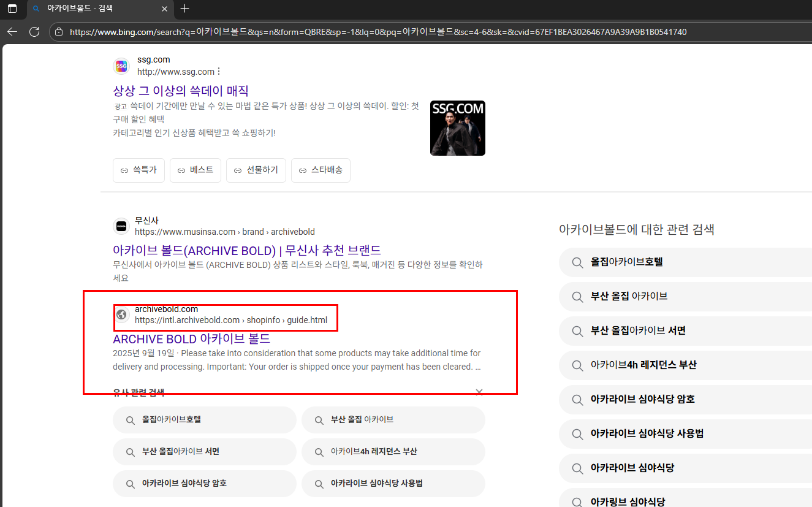812x507 pixels.
Task: Open the 스타배송 sitelink button
Action: coord(321,170)
